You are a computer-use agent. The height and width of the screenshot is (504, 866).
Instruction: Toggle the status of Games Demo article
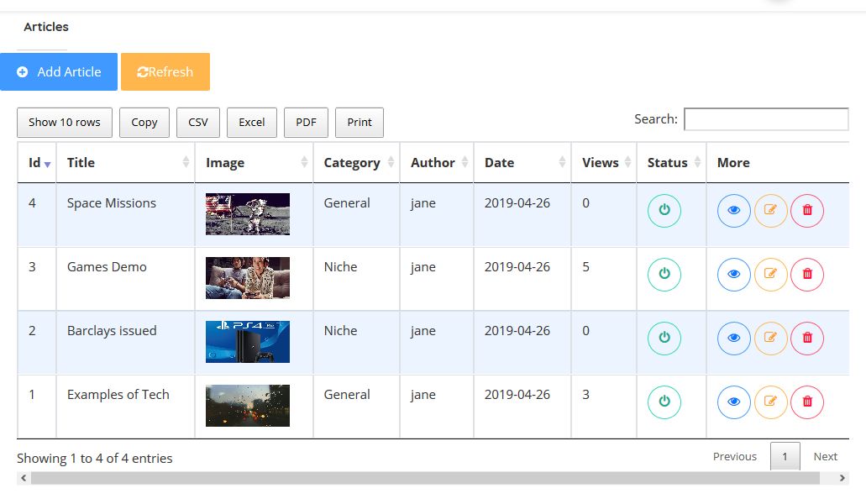[x=664, y=274]
